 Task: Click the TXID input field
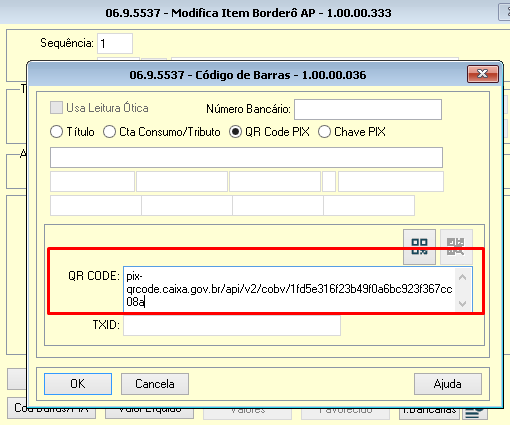[x=232, y=325]
